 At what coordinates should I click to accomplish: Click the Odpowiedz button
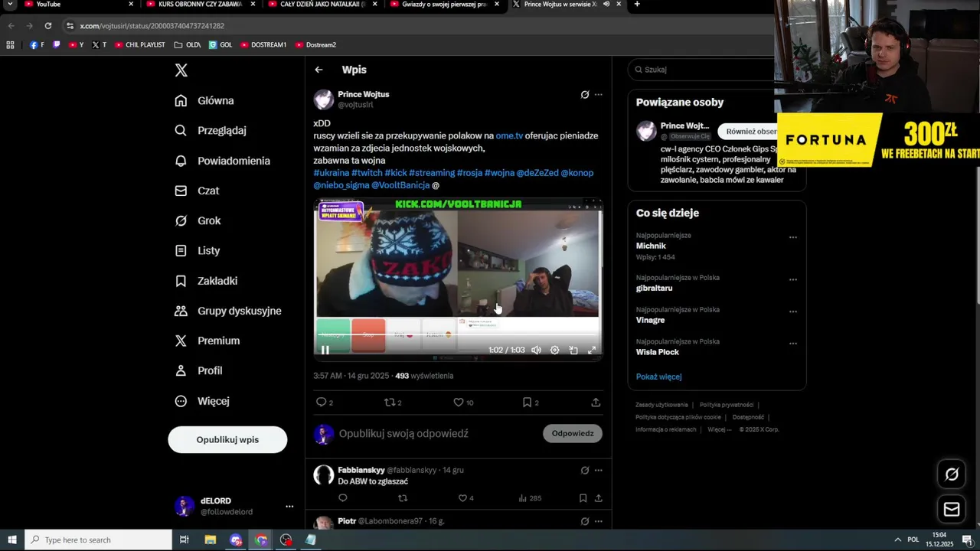pyautogui.click(x=573, y=433)
